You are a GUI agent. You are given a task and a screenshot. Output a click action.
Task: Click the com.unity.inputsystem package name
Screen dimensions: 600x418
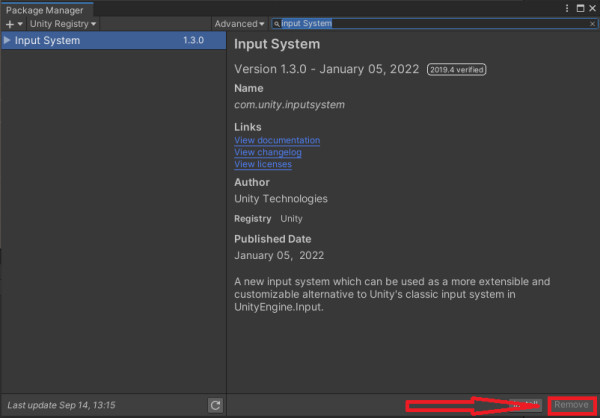(289, 104)
